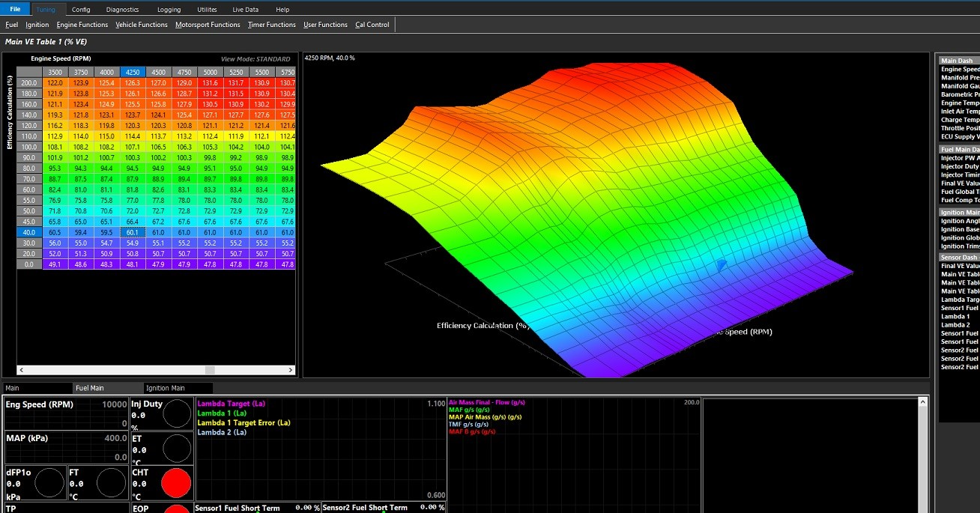Select the VE cell showing 60.1
980x513 pixels.
pos(133,233)
